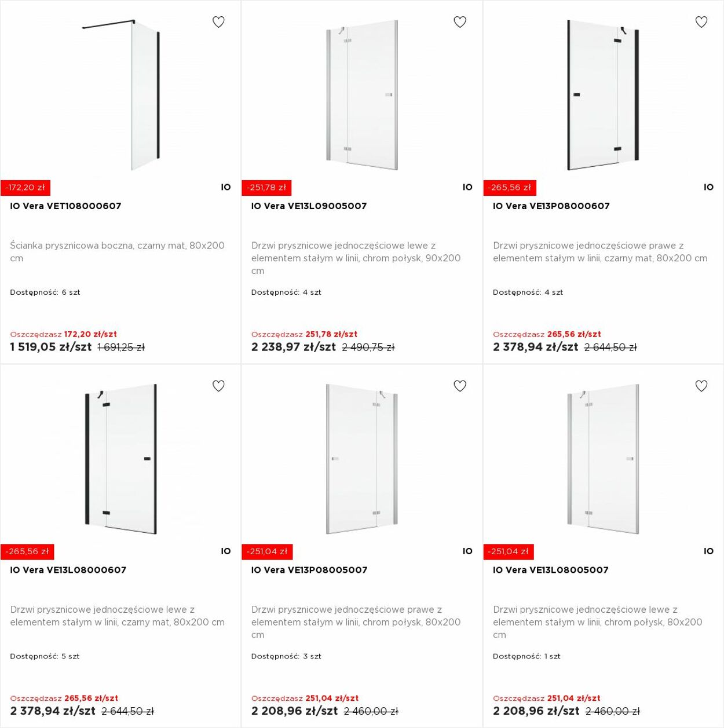
Task: Open product title IO Vera VET108000607
Action: 65,206
